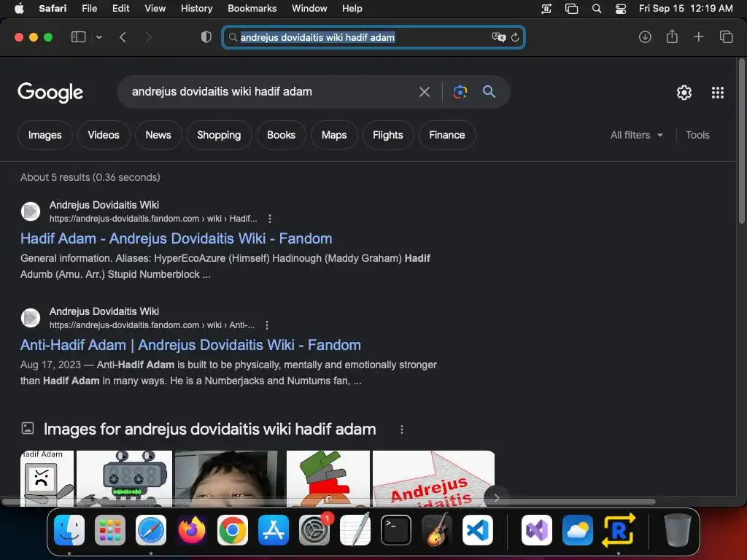Go forward to next page

click(148, 37)
